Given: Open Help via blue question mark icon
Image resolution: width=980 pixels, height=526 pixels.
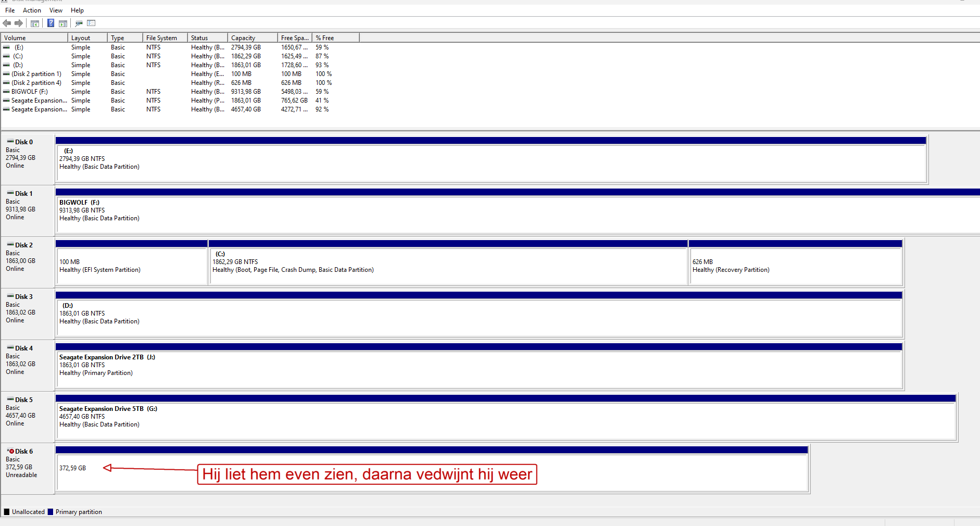Looking at the screenshot, I should [x=51, y=23].
